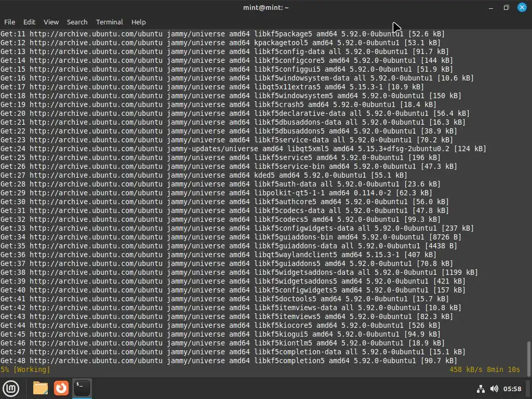This screenshot has width=532, height=399.
Task: Click the Get:22 libkf5dbusaddons5 line
Action: (229, 131)
